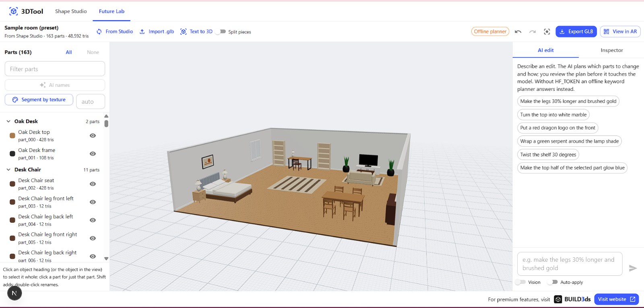
Task: Click the AI names sparkle button
Action: coord(55,85)
